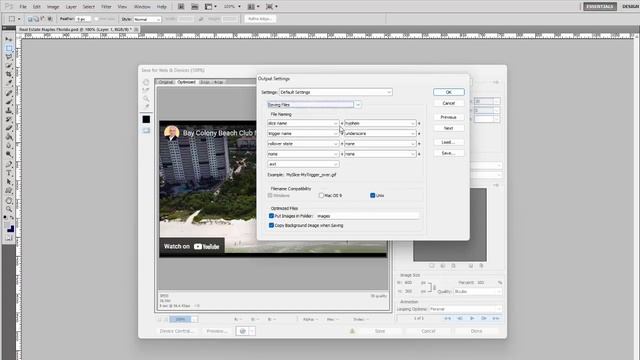Select the Crop tool in the toolbox

tap(9, 74)
